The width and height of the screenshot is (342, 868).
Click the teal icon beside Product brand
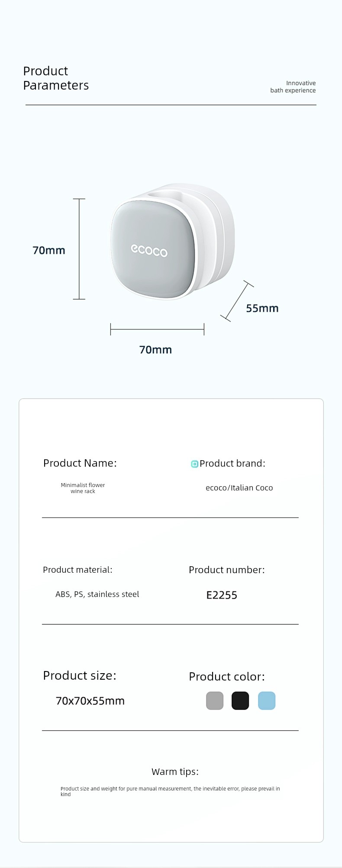(194, 464)
